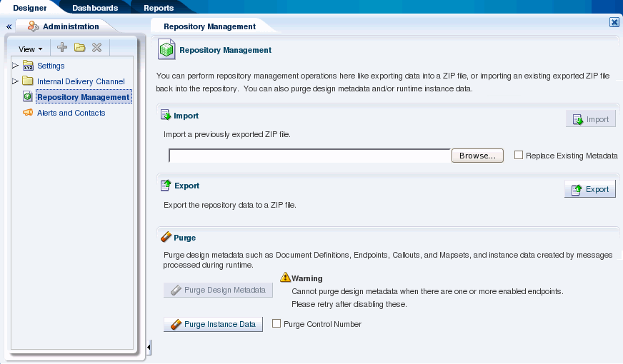623x364 pixels.
Task: Close the Repository Management tab with X
Action: pyautogui.click(x=614, y=22)
